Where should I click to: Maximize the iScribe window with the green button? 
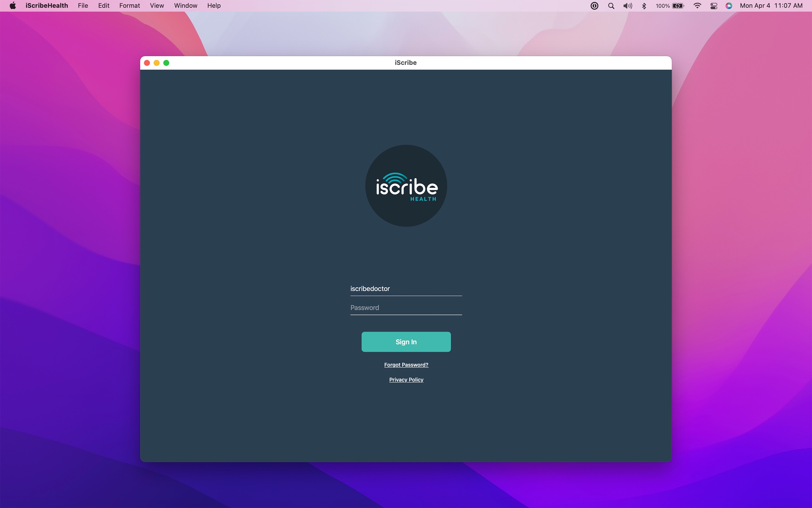point(166,63)
